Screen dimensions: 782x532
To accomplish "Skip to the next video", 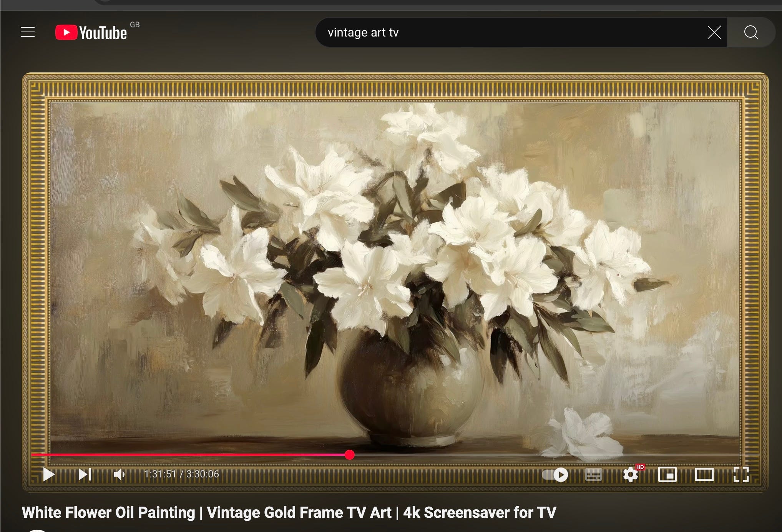I will click(85, 475).
